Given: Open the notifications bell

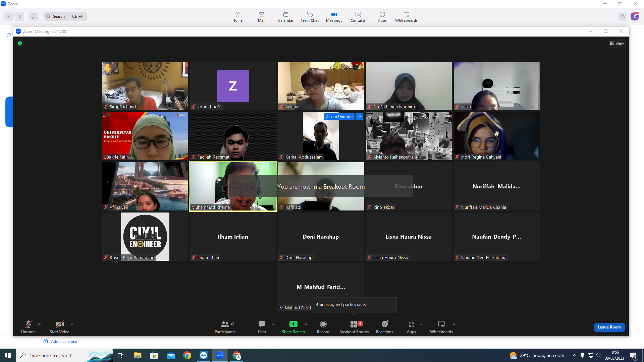Looking at the screenshot, I should click(x=623, y=16).
